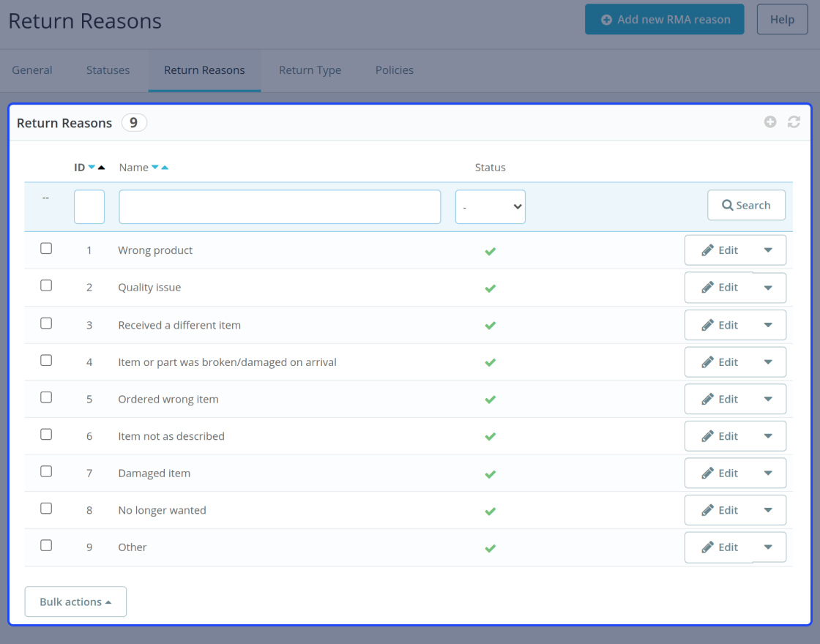Screen dimensions: 820x644
Task: Select checkbox for broken/damaged on arrival row
Action: pyautogui.click(x=46, y=360)
